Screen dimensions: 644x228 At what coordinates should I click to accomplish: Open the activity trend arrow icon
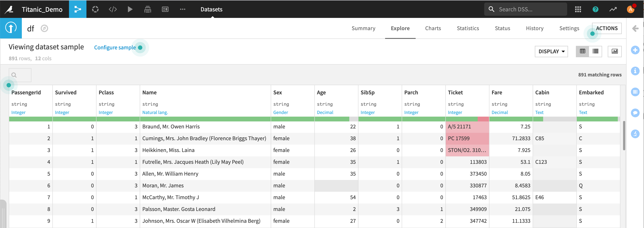[613, 9]
